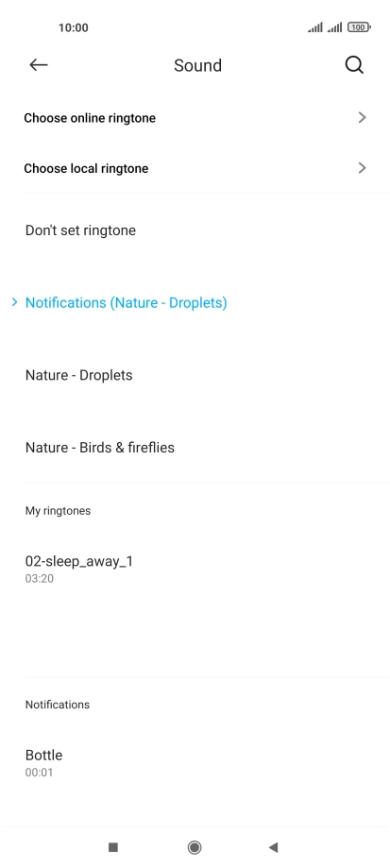The width and height of the screenshot is (390, 868).
Task: Select Don't set ringtone option
Action: 195,230
